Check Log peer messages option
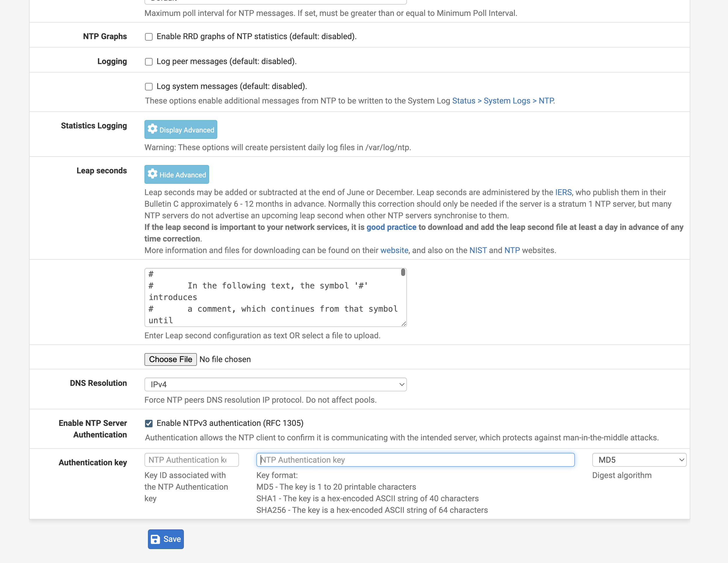The width and height of the screenshot is (728, 563). pos(149,62)
